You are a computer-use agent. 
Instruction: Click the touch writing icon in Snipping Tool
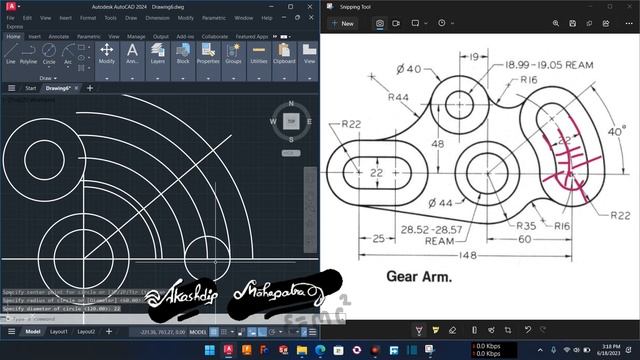(x=491, y=330)
